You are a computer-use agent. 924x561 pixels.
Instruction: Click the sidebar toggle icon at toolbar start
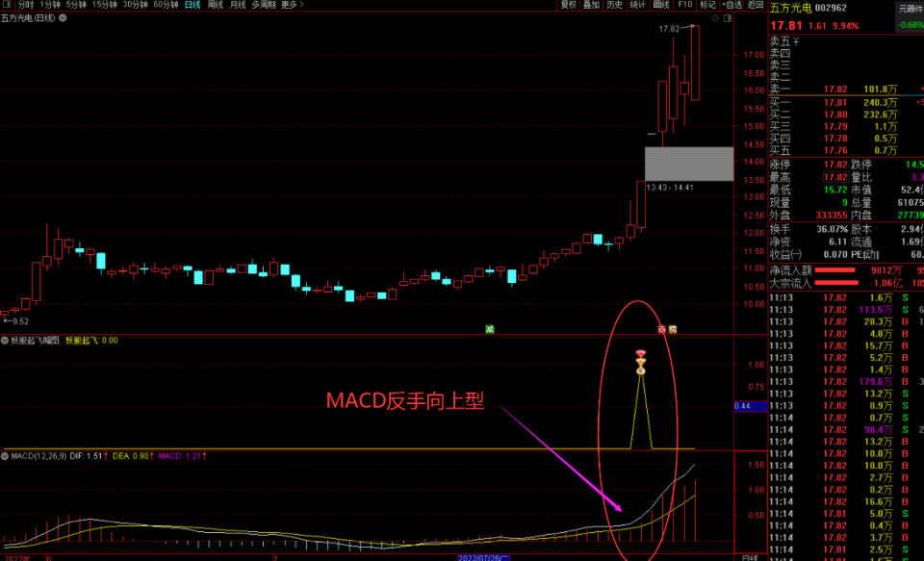point(7,5)
